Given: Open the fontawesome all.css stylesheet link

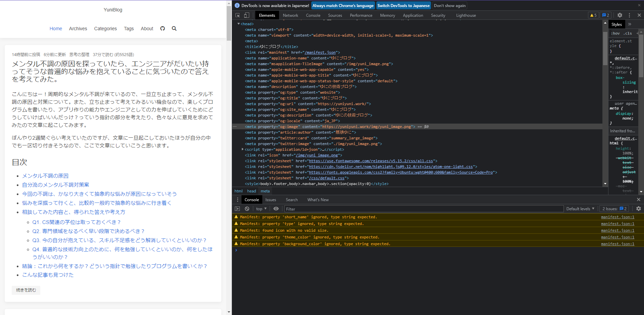Looking at the screenshot, I should click(371, 161).
